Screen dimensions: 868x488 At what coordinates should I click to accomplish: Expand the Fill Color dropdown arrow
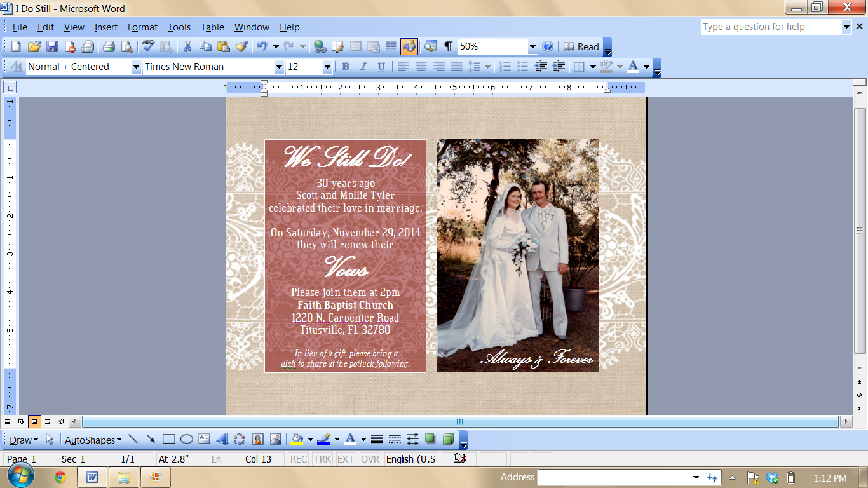click(310, 439)
